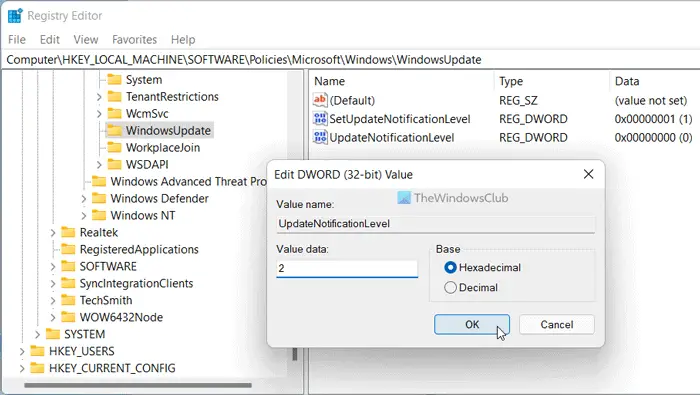Click the tree pane horizontal scrollbar
The image size is (700, 395).
pyautogui.click(x=138, y=385)
